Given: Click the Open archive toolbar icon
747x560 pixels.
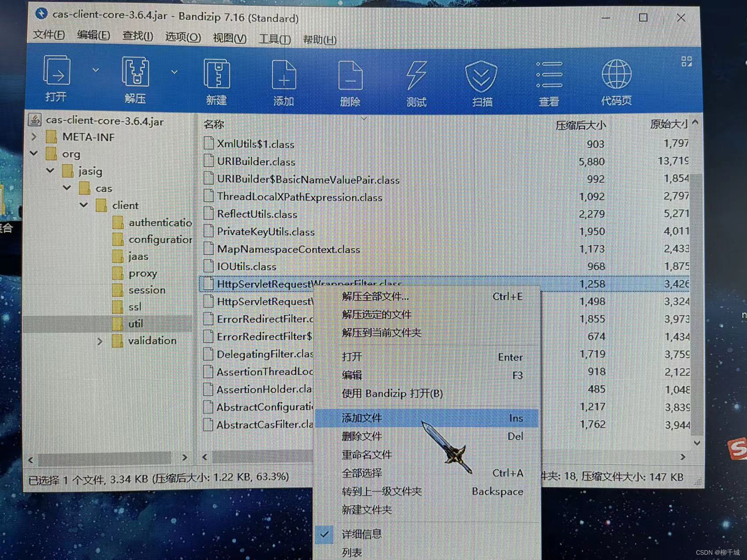Looking at the screenshot, I should coord(57,71).
